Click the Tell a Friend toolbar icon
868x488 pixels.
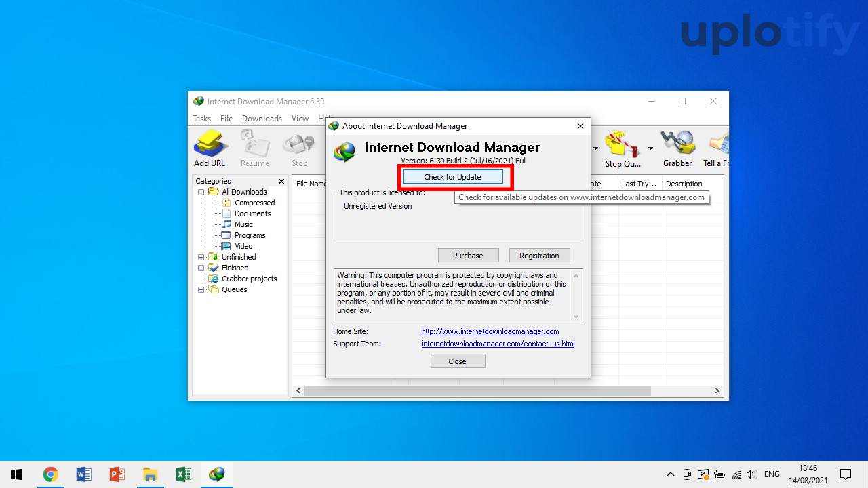coord(717,149)
